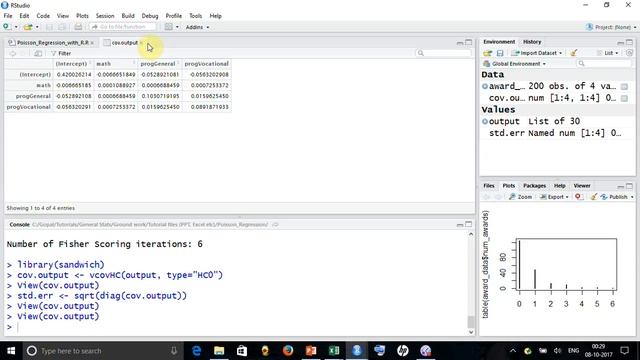Switch to the Files tab
This screenshot has height=360, width=640.
coord(489,186)
